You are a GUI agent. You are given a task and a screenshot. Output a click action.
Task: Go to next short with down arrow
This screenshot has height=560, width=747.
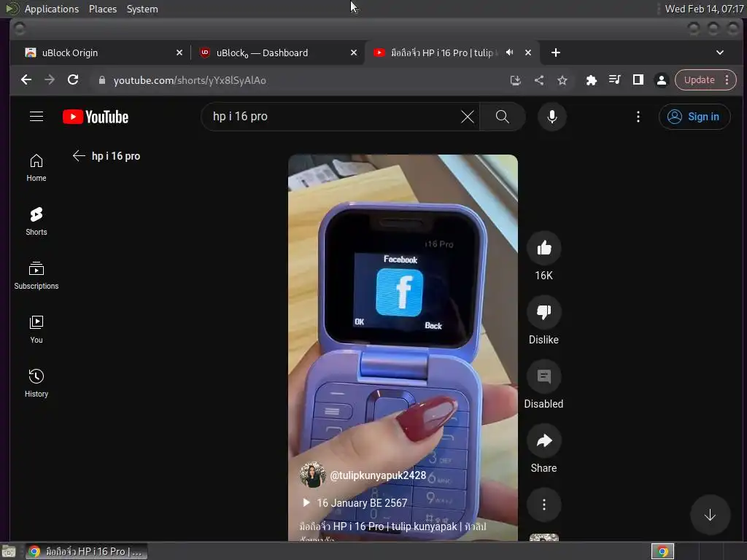pyautogui.click(x=710, y=515)
